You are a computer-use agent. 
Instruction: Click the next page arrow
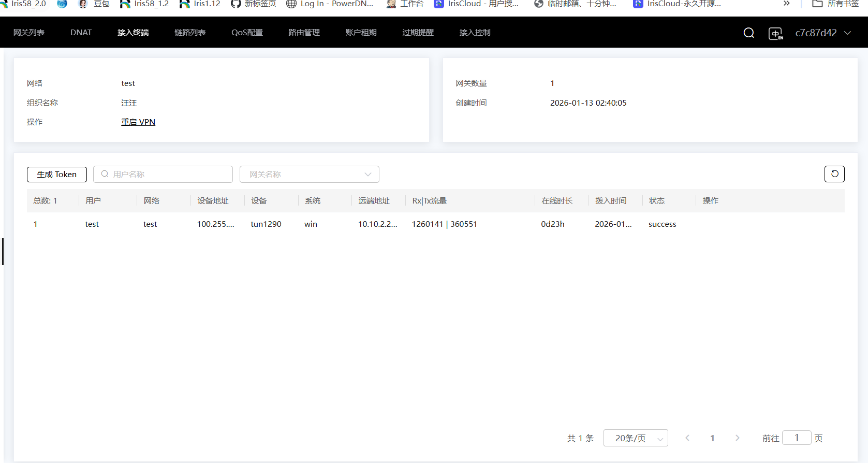(738, 438)
